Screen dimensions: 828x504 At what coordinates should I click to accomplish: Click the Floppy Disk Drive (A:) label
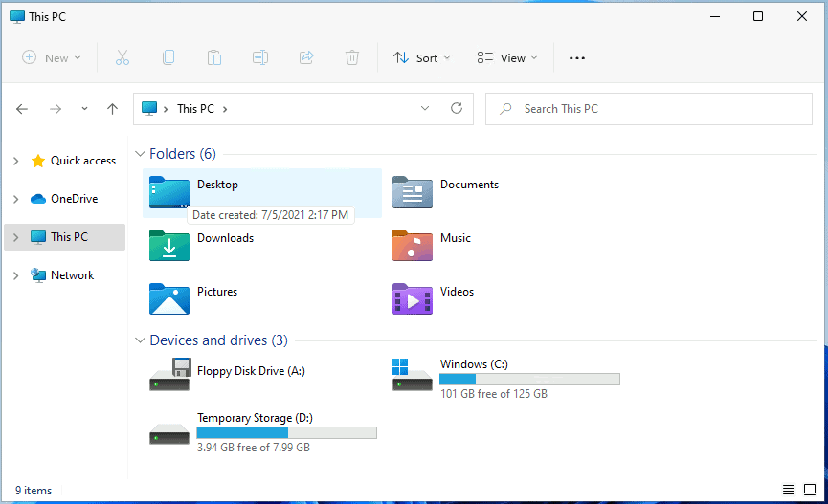pyautogui.click(x=251, y=371)
